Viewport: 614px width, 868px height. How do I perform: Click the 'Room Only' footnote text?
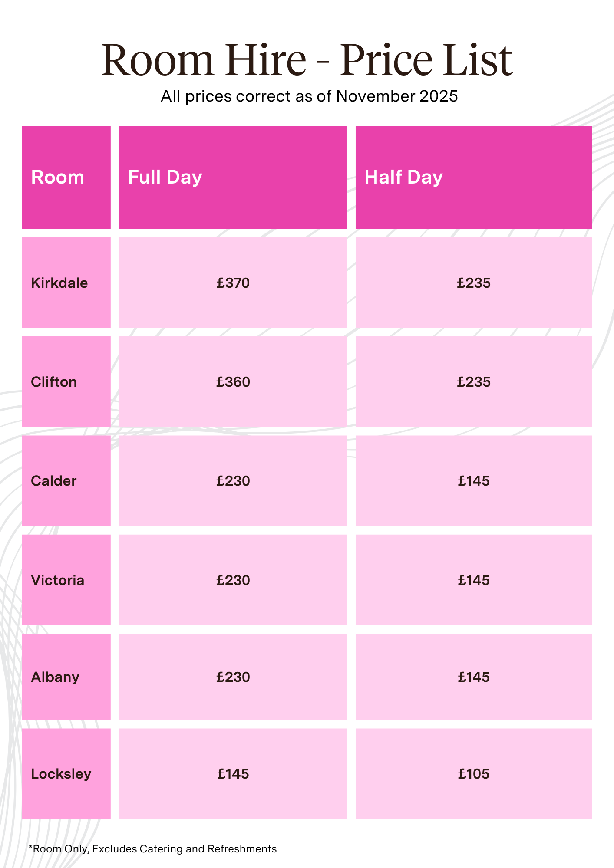click(x=153, y=849)
